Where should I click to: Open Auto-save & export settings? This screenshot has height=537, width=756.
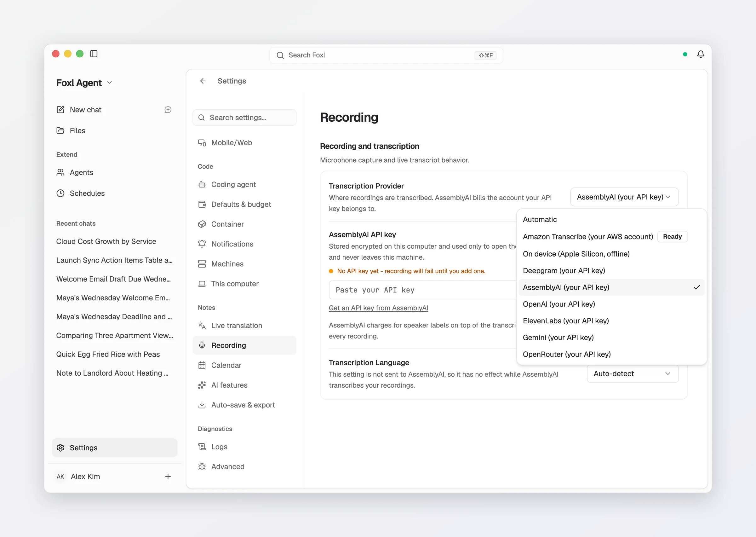244,405
